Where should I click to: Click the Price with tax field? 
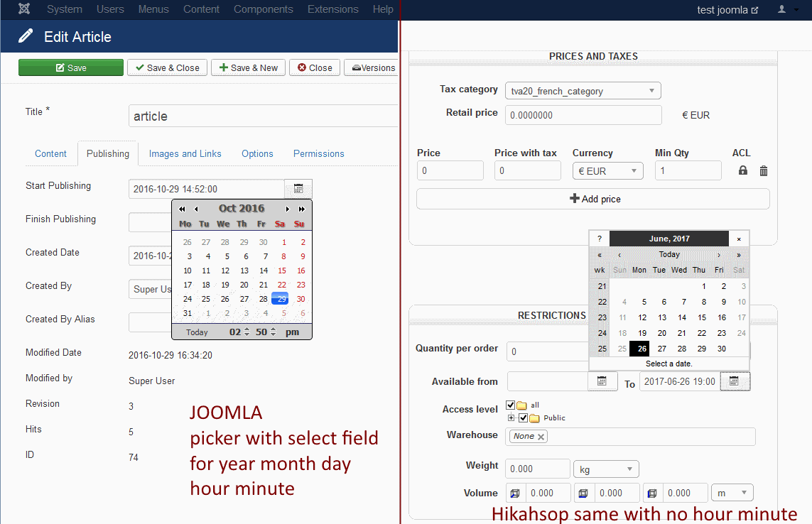527,170
